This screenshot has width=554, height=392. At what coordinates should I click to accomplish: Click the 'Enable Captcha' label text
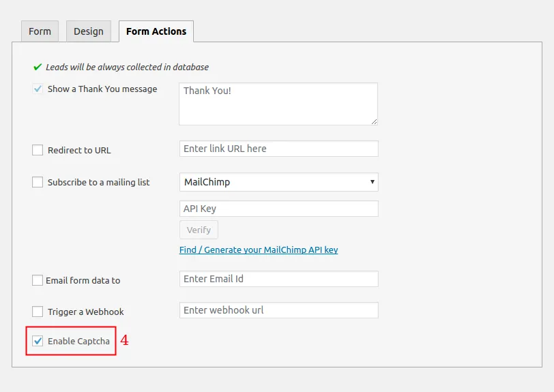point(78,341)
